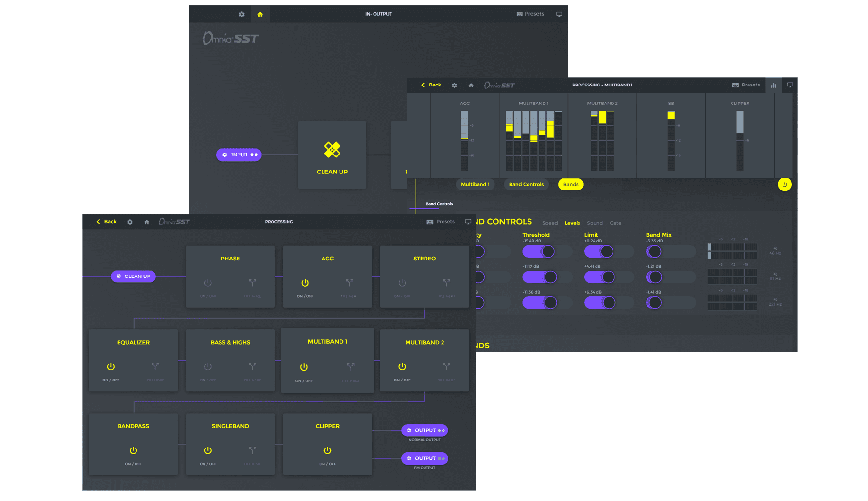
Task: Open settings gear in In-Output window
Action: [242, 14]
